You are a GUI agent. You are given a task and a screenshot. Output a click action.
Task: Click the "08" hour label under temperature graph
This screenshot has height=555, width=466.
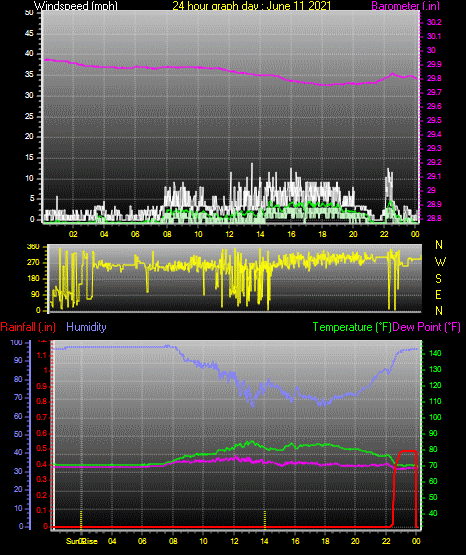tap(173, 541)
